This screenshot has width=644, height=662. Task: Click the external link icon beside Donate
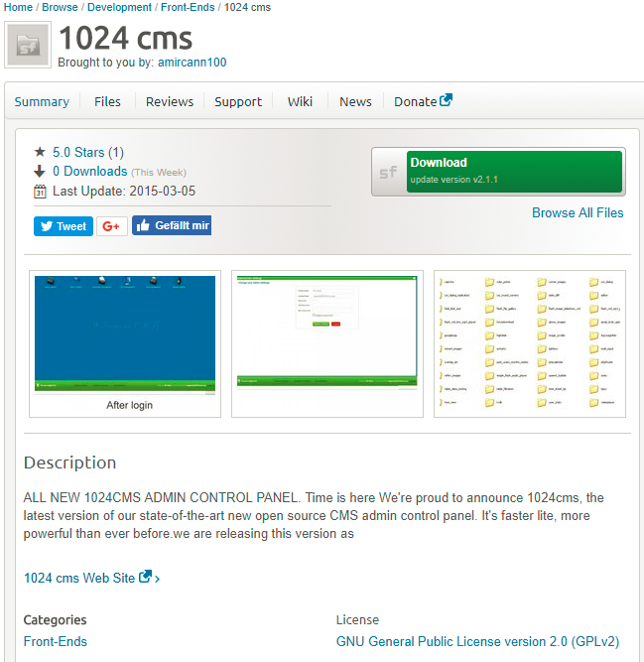447,100
